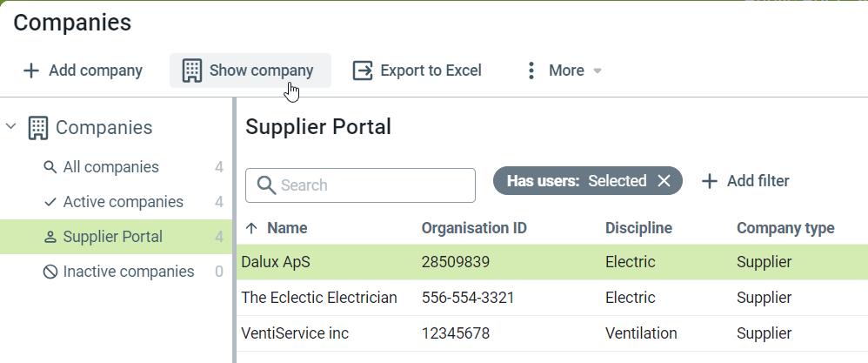Click the building icon on Show company

coord(191,71)
